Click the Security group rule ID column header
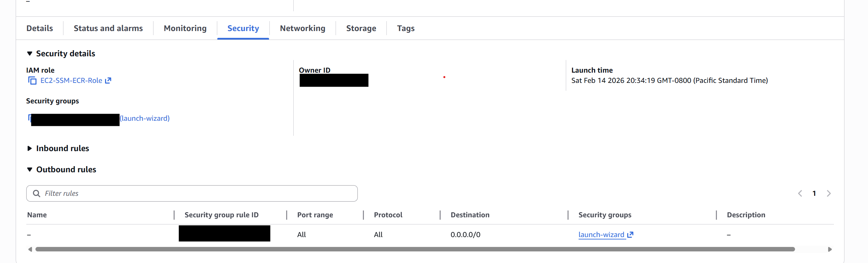This screenshot has width=868, height=263. coord(222,215)
